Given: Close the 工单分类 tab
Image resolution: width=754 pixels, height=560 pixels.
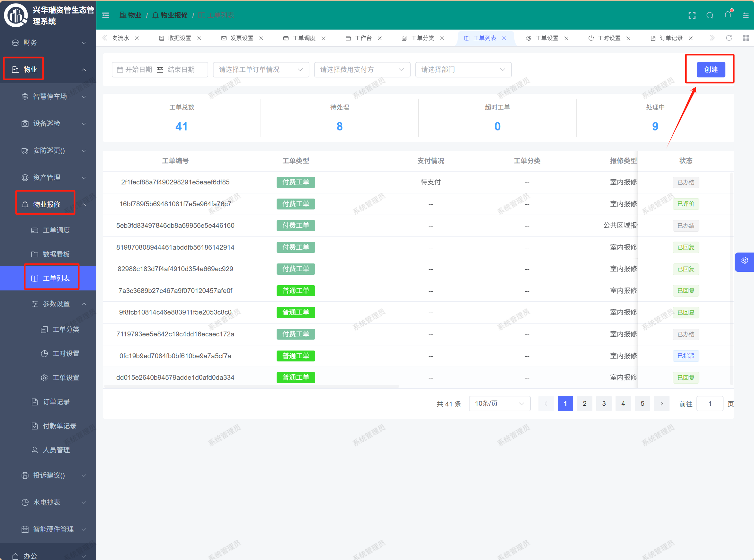Looking at the screenshot, I should coord(442,38).
